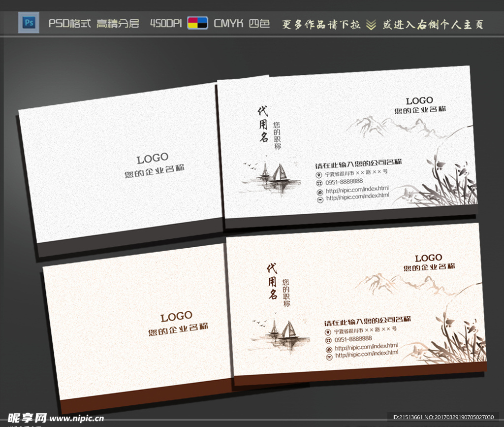Click '请在此输入您的公司名称' on the brown card
Viewport: 504px width, 427px height.
[x=367, y=321]
